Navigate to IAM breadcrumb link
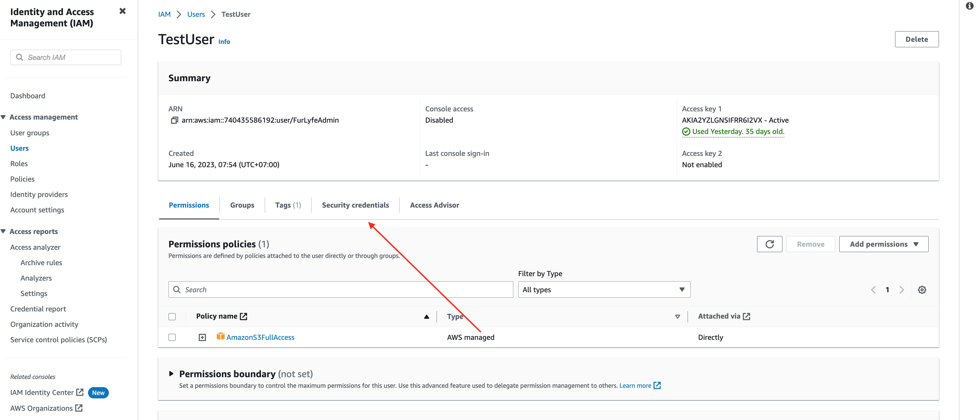980x420 pixels. coord(164,14)
